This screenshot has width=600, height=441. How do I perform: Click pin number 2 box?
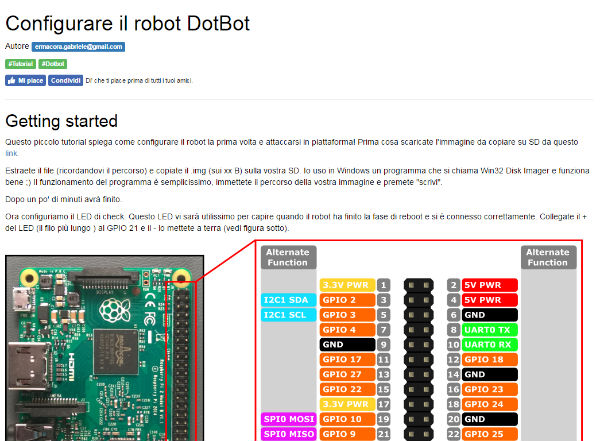pyautogui.click(x=453, y=285)
